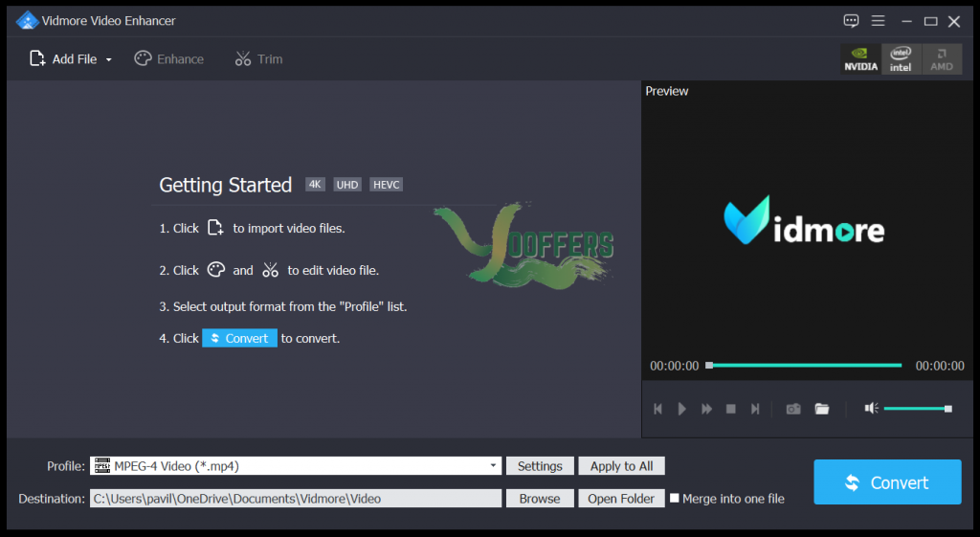The image size is (980, 537).
Task: Click Apply to All button
Action: click(x=621, y=466)
